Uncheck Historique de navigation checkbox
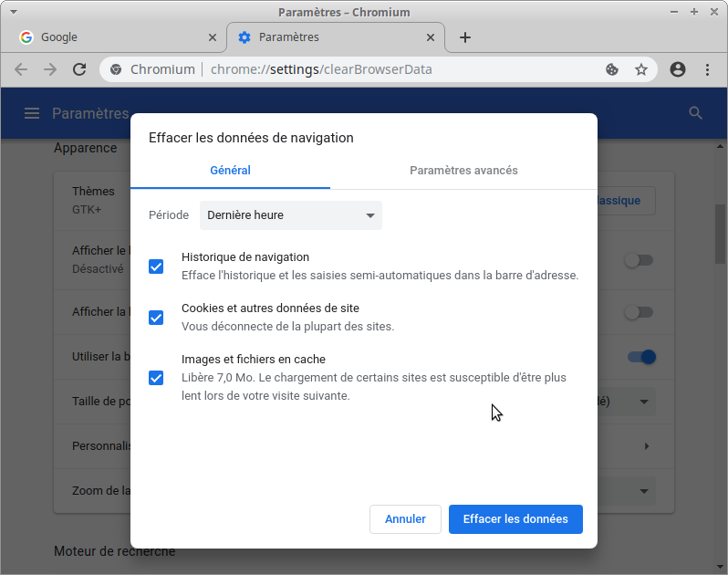 [x=156, y=267]
